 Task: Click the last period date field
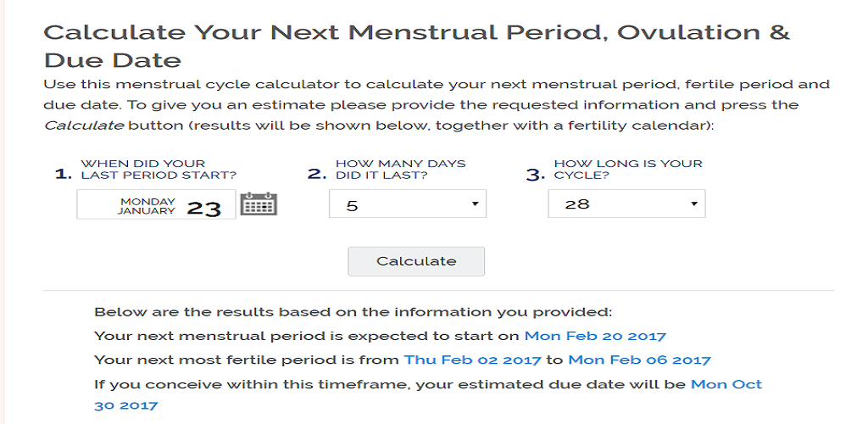pyautogui.click(x=156, y=205)
